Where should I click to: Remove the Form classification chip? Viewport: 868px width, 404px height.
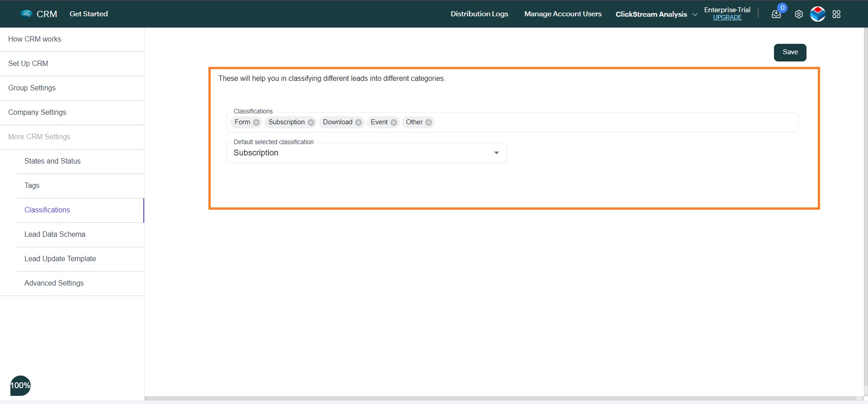(256, 122)
